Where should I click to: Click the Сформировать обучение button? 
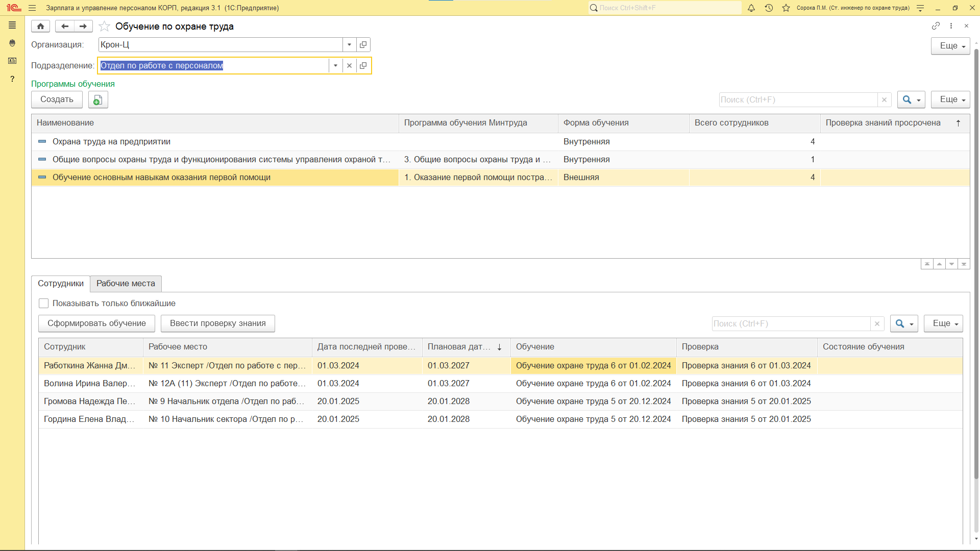pyautogui.click(x=96, y=323)
